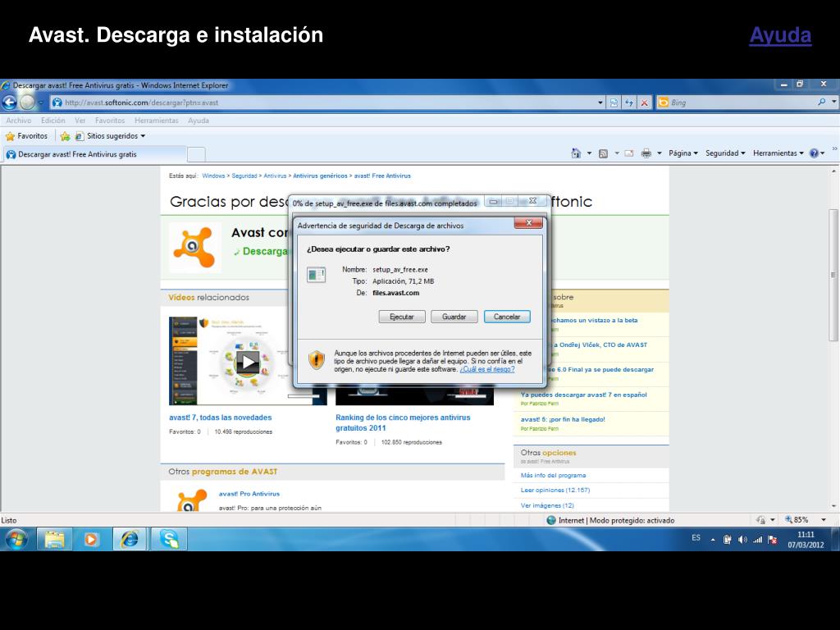Select the Descargar avast! Free Antivirus tab
840x630 pixels.
tap(94, 154)
